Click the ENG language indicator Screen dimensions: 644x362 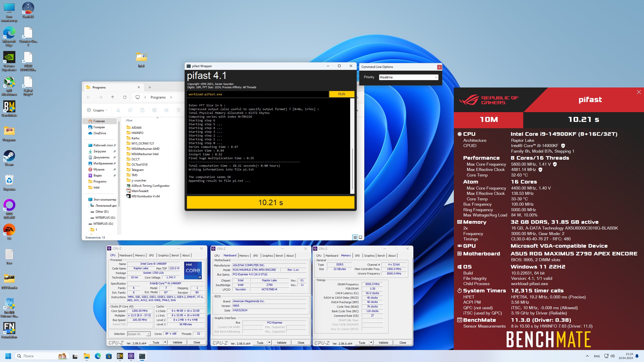(597, 356)
